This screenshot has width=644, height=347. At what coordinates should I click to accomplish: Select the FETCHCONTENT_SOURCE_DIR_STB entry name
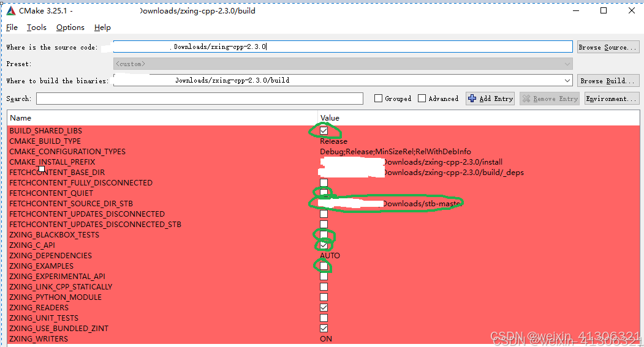point(71,203)
